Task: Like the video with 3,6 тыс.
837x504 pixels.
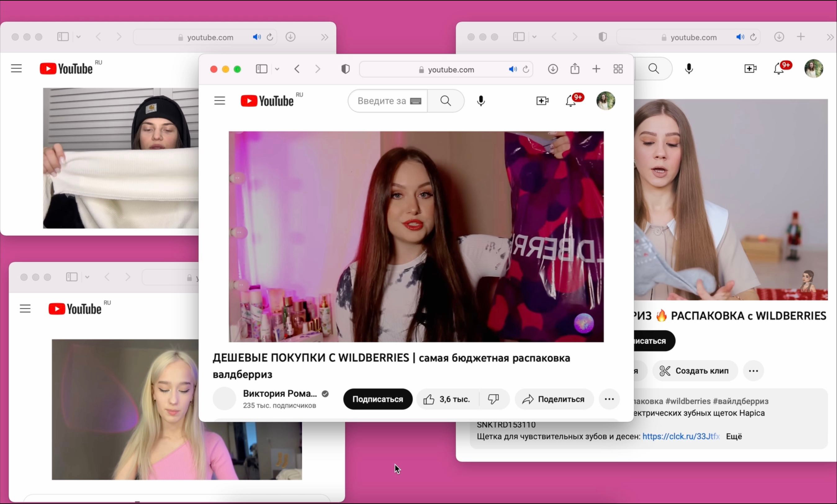Action: click(447, 399)
